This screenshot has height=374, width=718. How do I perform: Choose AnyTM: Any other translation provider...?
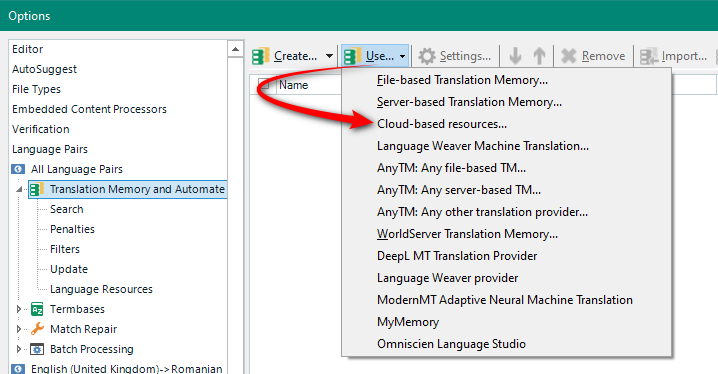point(482,212)
